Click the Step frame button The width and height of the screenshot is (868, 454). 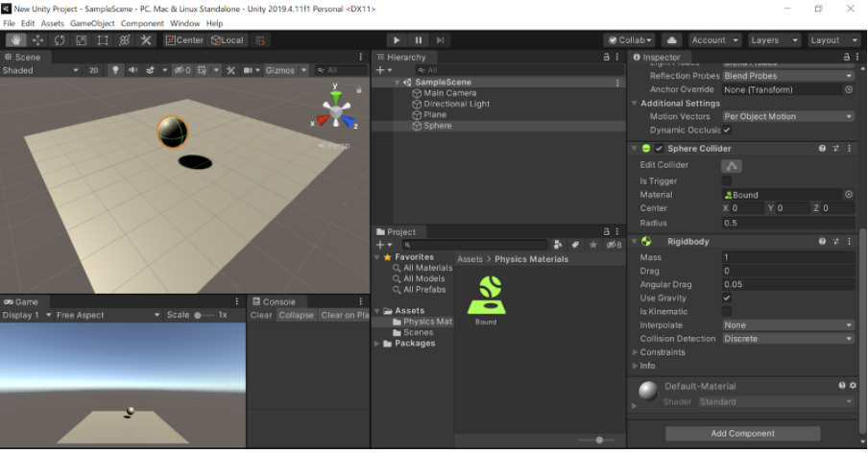coord(440,40)
